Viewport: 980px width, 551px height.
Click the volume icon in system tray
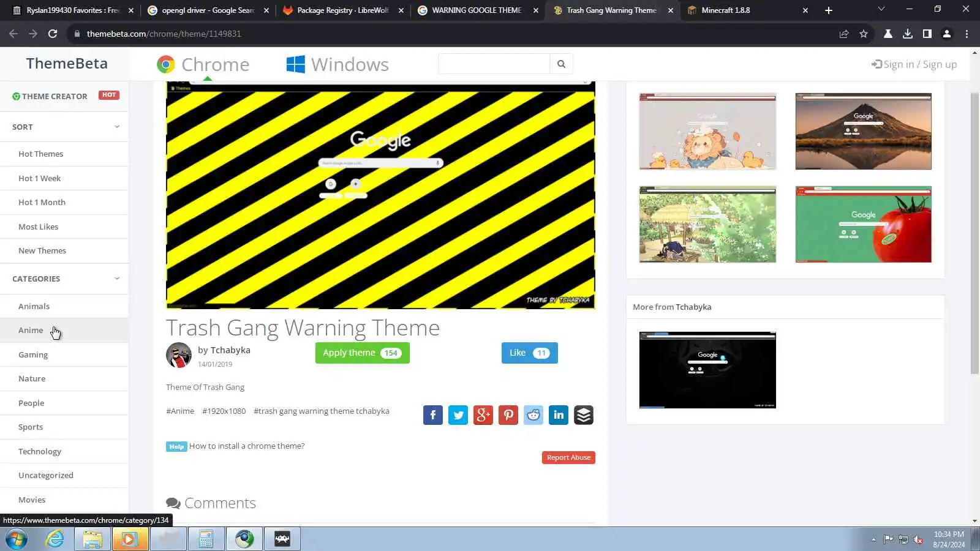(918, 539)
